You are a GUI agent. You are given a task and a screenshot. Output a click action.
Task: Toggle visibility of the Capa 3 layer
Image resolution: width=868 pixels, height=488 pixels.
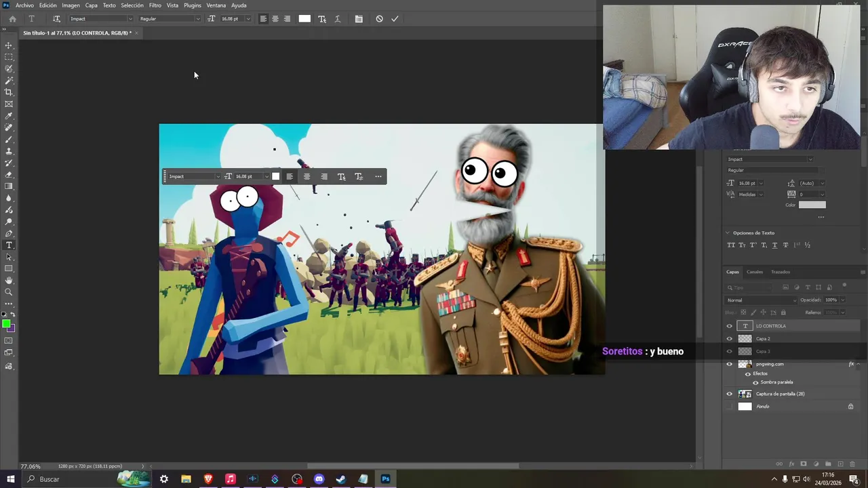click(x=730, y=351)
